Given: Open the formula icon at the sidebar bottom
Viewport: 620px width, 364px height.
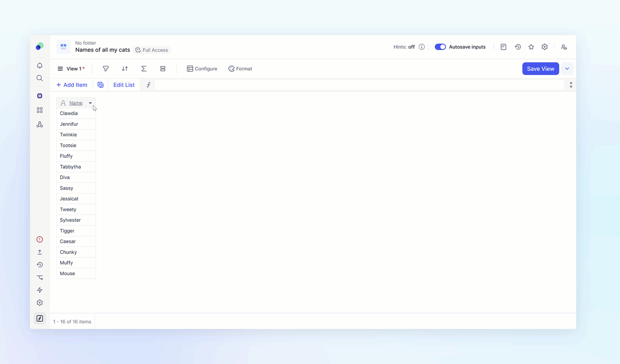Looking at the screenshot, I should tap(39, 318).
